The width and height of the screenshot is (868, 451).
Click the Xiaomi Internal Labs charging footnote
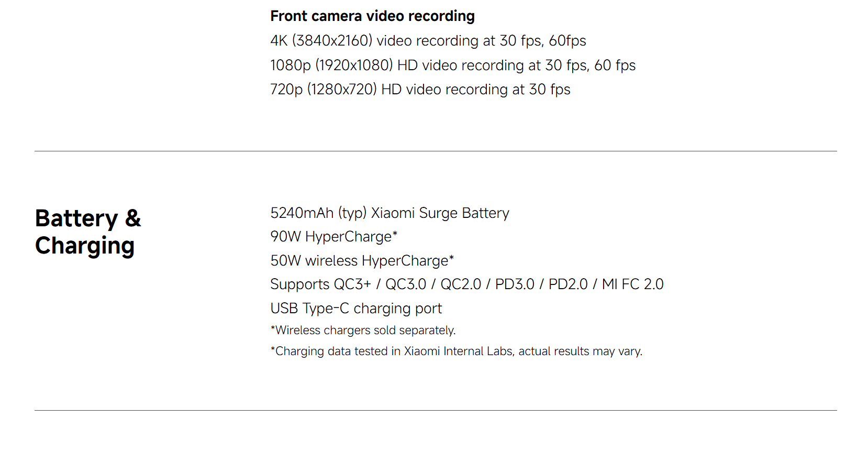pyautogui.click(x=456, y=351)
